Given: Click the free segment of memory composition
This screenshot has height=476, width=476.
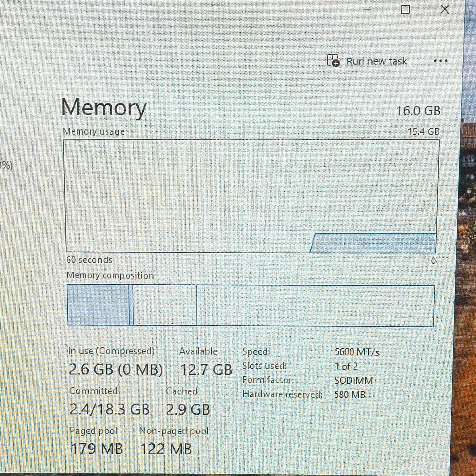Looking at the screenshot, I should click(x=315, y=306).
